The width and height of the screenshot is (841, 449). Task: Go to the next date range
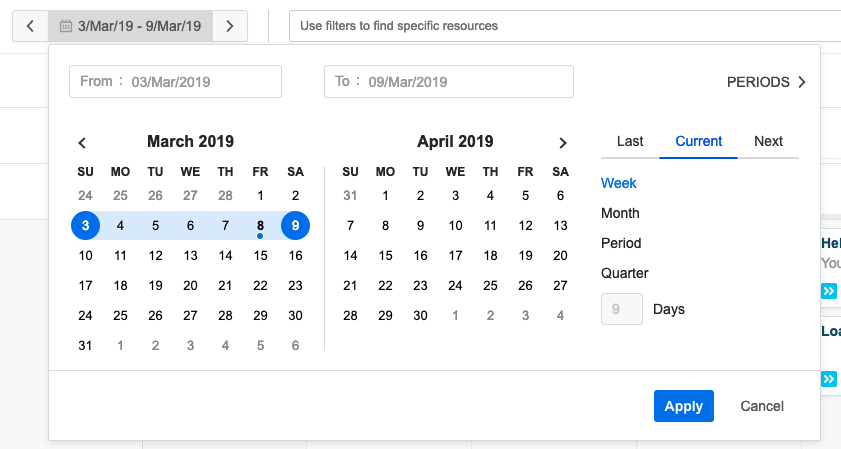click(x=230, y=26)
